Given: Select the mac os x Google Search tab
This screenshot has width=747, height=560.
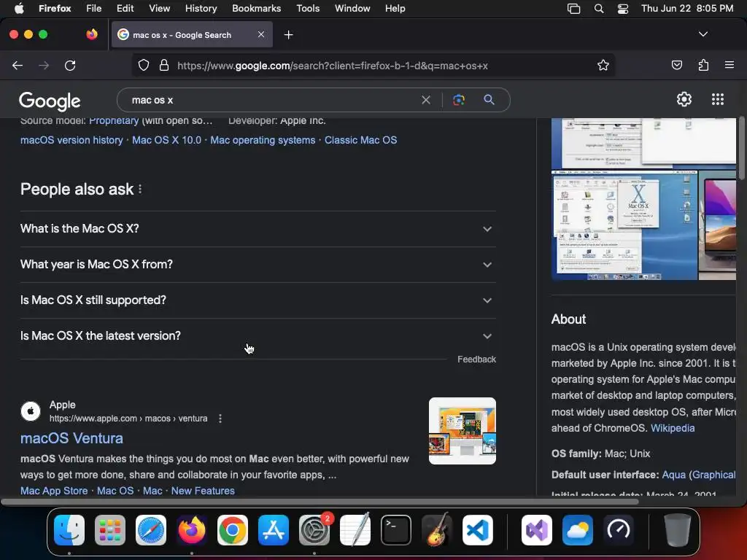Looking at the screenshot, I should [x=192, y=34].
